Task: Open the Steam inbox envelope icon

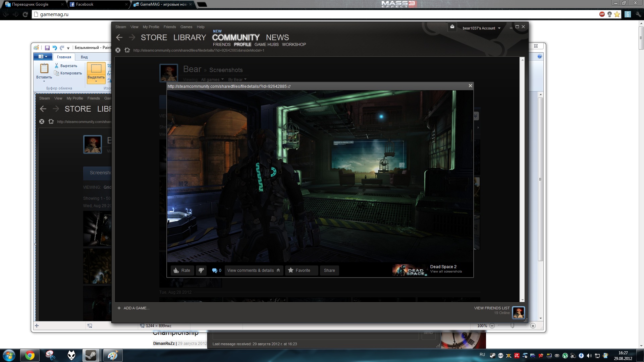Action: point(452,27)
